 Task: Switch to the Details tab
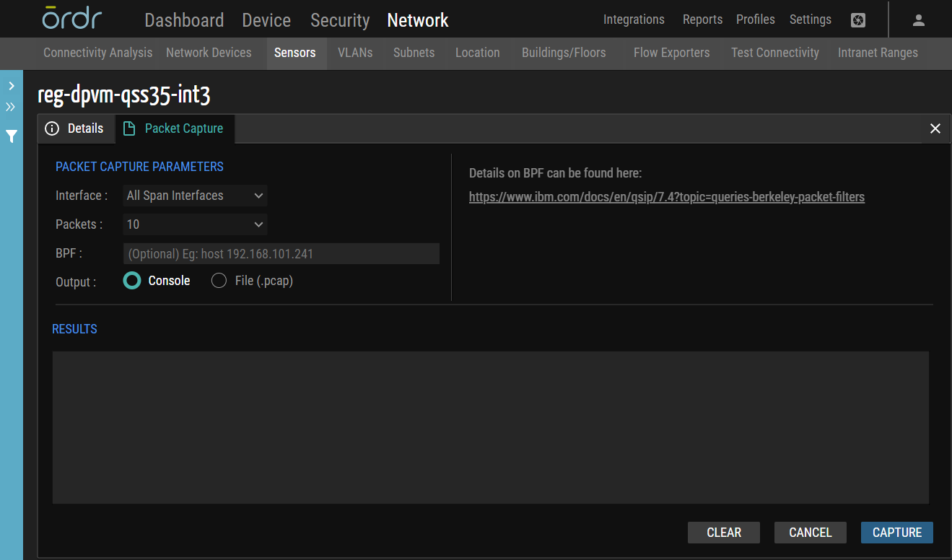coord(84,128)
